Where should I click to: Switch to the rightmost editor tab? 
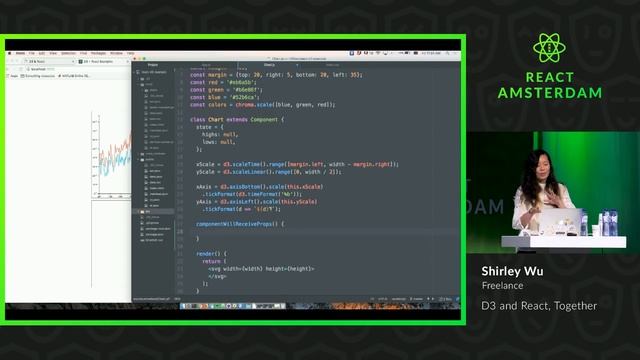[x=332, y=64]
